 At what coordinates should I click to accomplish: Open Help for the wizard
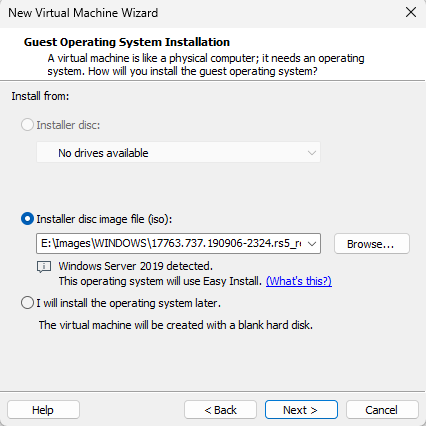click(43, 410)
